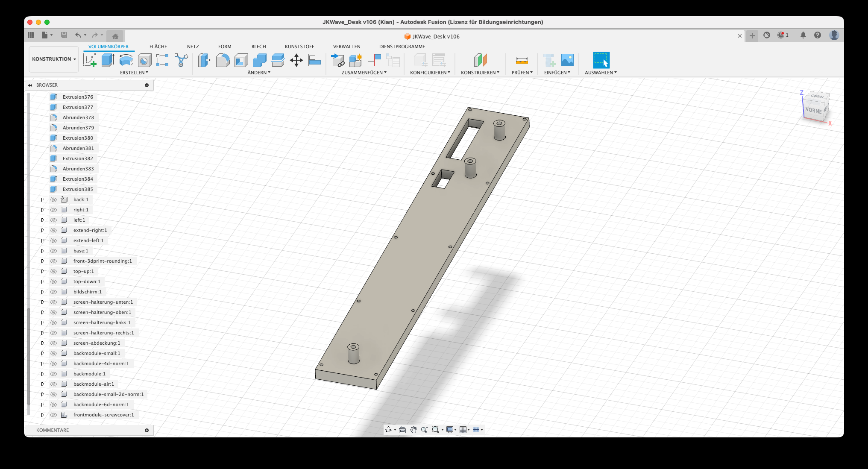
Task: Expand the KOMMENTARE panel
Action: (147, 430)
